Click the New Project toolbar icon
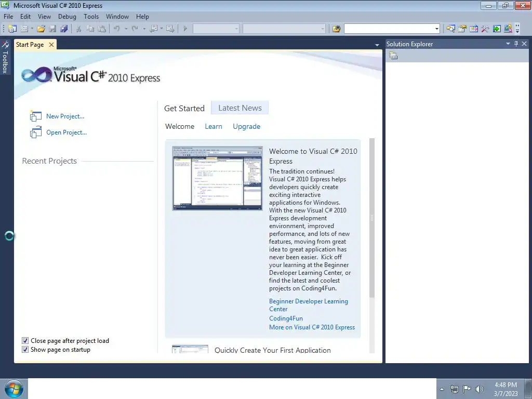This screenshot has width=532, height=399. pos(12,29)
